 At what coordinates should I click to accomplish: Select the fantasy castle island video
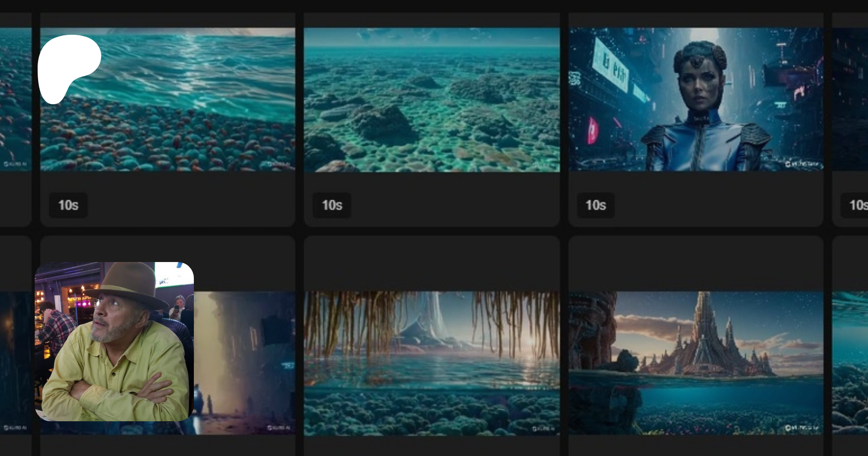tap(695, 362)
